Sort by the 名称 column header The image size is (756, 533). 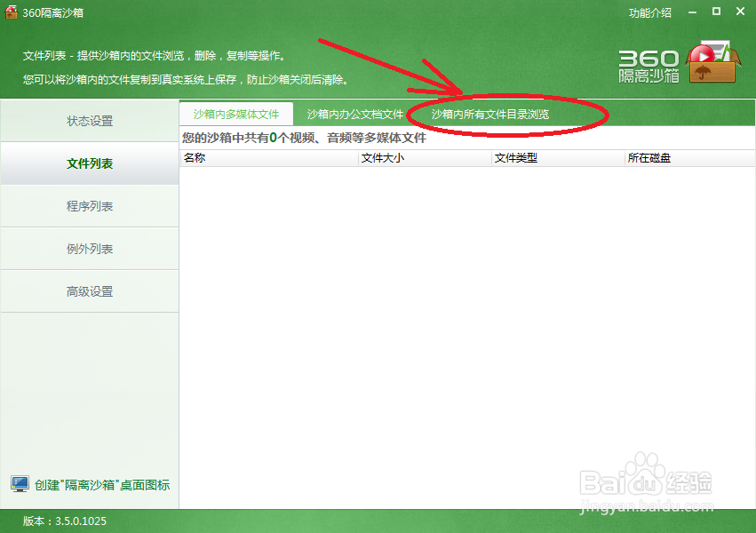tap(269, 158)
